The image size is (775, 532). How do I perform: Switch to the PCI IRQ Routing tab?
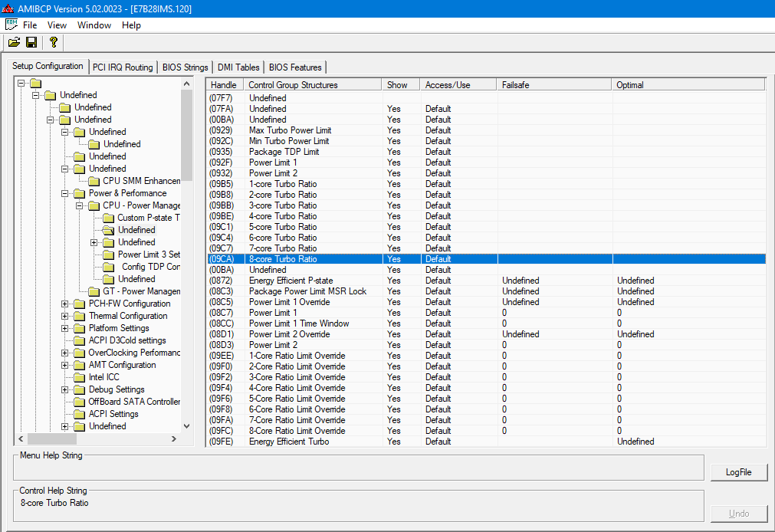pos(123,67)
